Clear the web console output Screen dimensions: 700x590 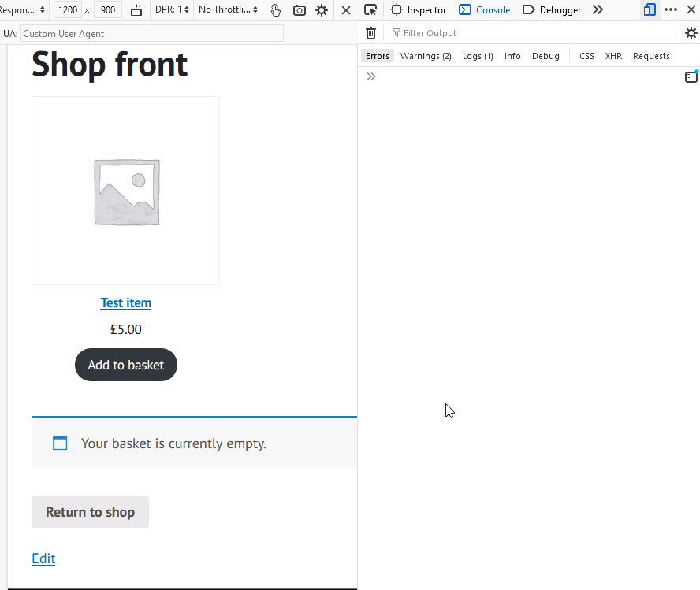pyautogui.click(x=370, y=33)
